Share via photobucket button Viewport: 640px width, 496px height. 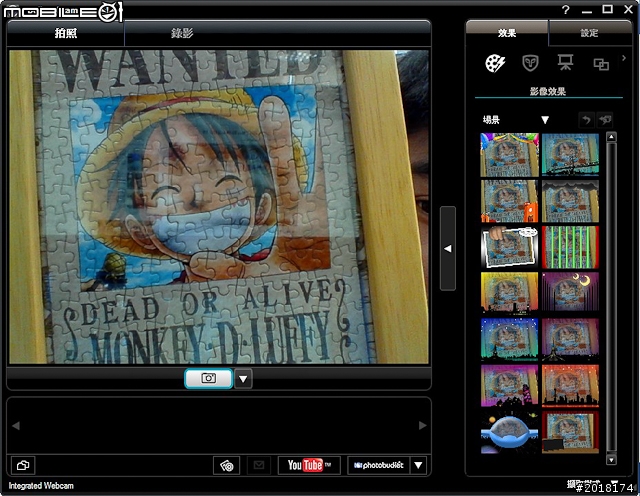coord(378,465)
